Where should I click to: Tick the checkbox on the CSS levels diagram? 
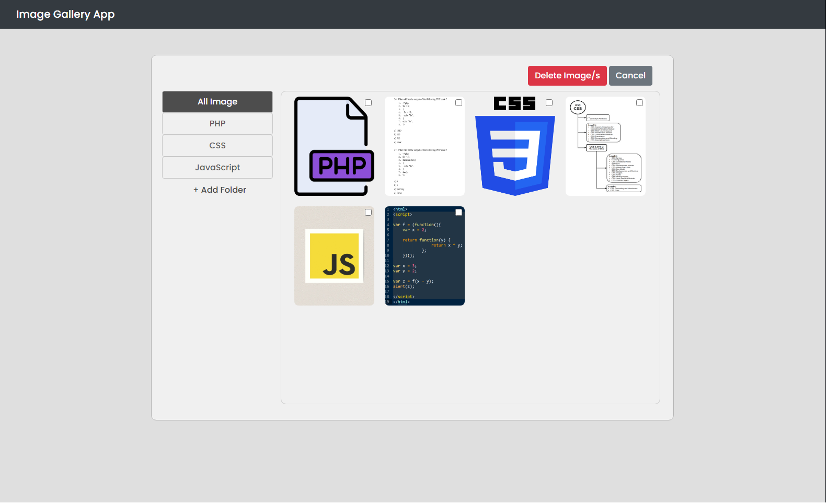click(x=640, y=103)
